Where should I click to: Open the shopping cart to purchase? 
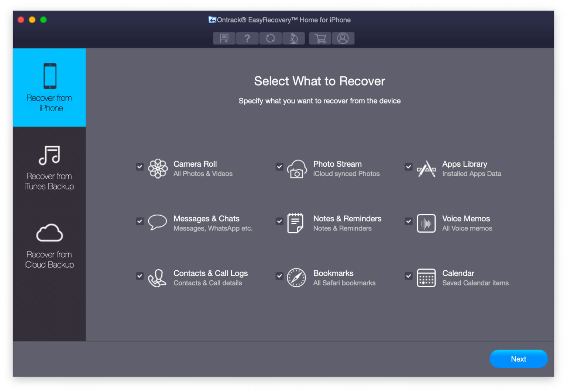pyautogui.click(x=320, y=38)
